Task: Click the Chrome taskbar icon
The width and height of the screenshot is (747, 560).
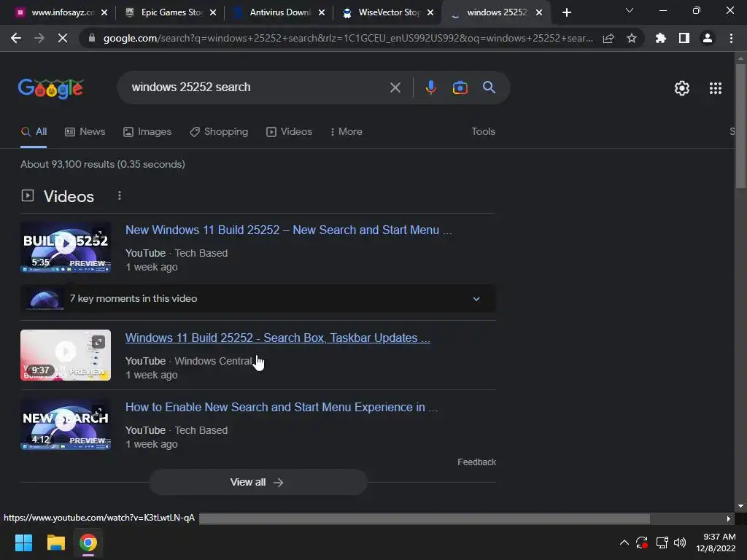Action: (x=88, y=542)
